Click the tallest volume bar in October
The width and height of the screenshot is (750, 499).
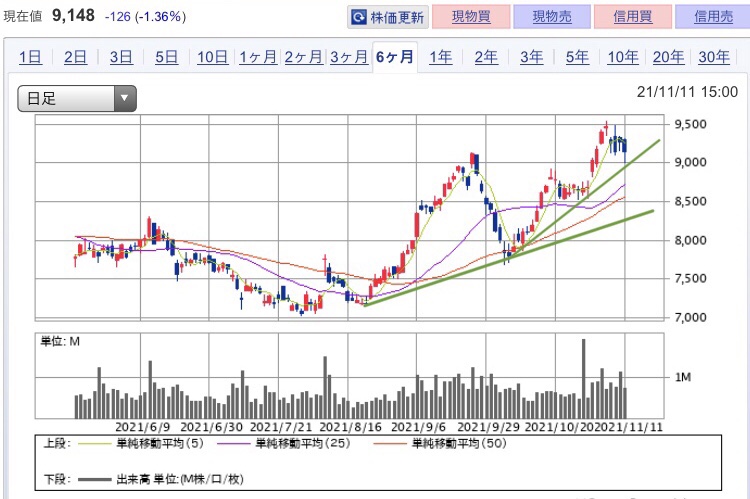coord(584,379)
